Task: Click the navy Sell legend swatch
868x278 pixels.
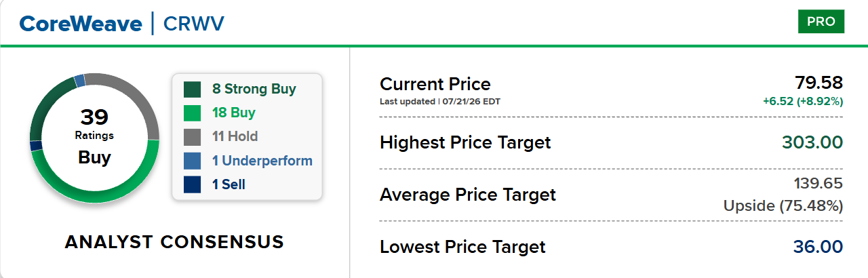Action: point(193,184)
